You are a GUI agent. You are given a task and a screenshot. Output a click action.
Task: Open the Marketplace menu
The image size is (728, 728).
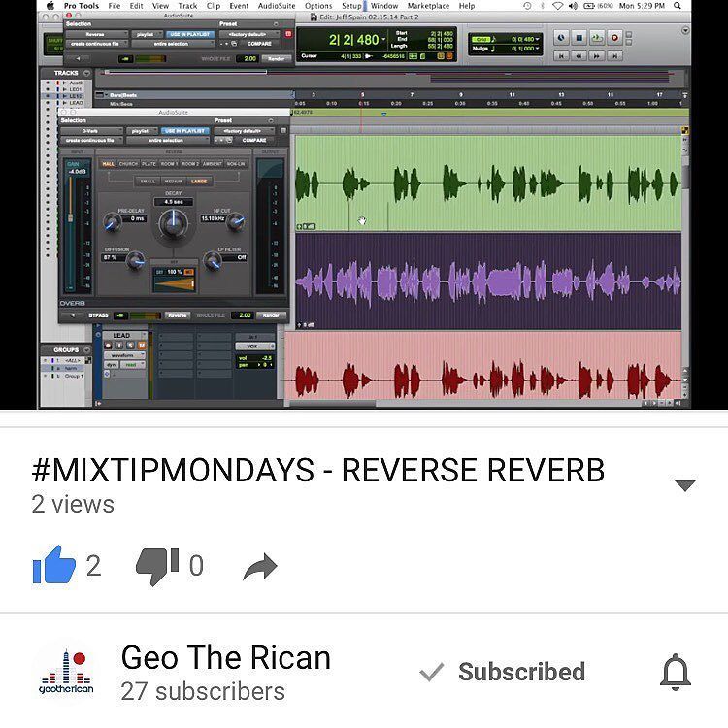click(428, 6)
